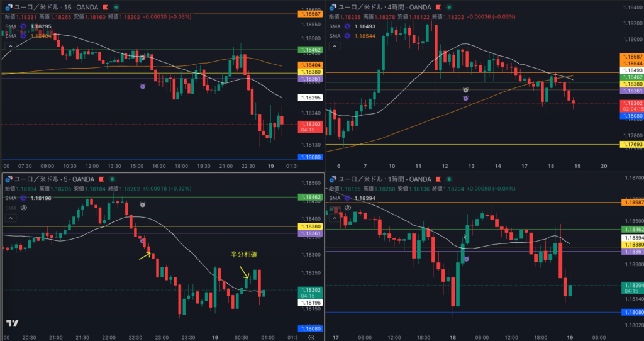Image resolution: width=644 pixels, height=341 pixels.
Task: Click the grey alarm icon on 5-minute chart
Action: point(143,204)
